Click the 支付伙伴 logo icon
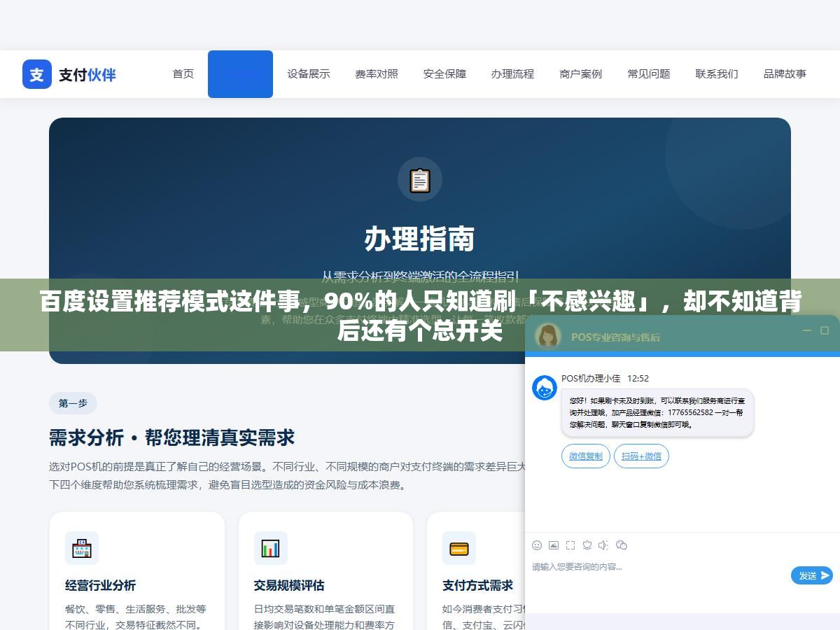 pos(37,74)
